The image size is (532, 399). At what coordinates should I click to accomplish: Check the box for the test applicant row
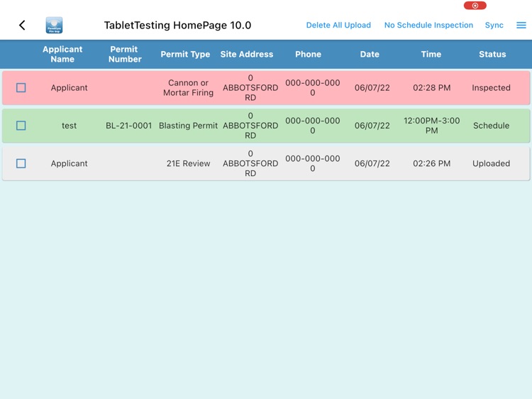(21, 126)
